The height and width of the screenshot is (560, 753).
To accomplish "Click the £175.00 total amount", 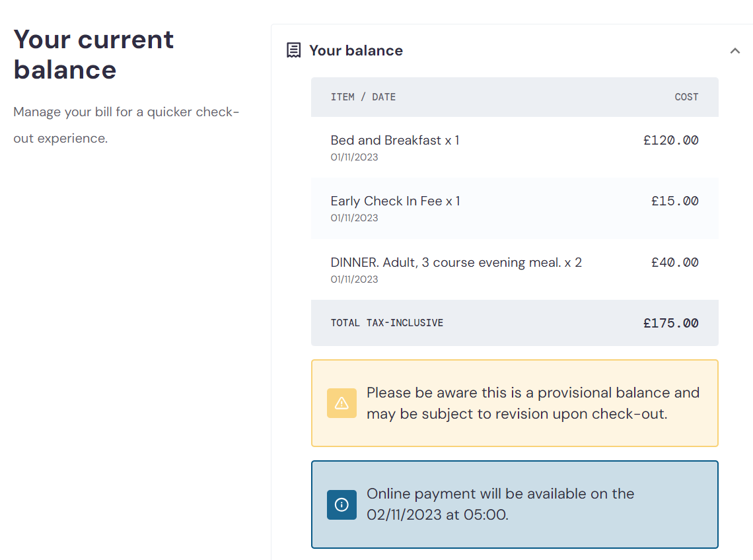I will [x=671, y=323].
